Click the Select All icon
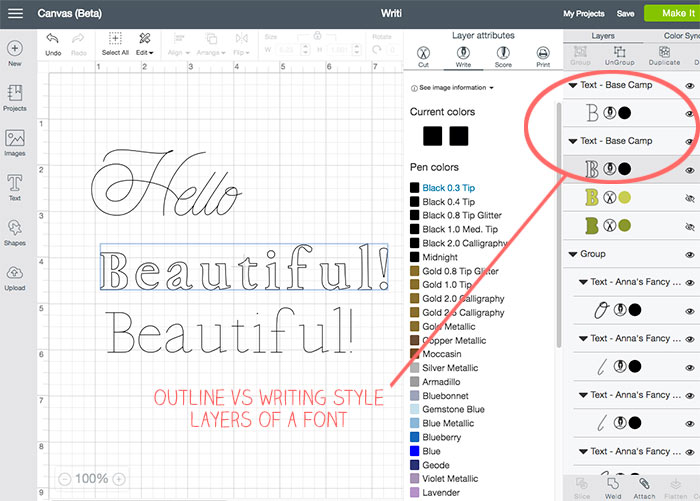The height and width of the screenshot is (501, 700). pos(115,38)
